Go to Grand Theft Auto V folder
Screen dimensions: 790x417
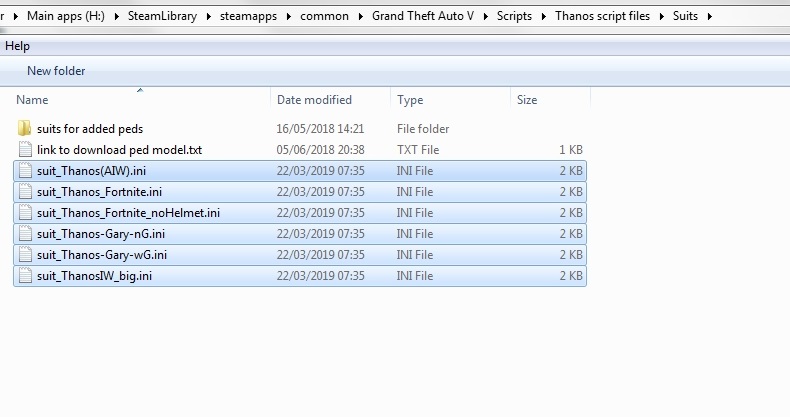pos(423,16)
